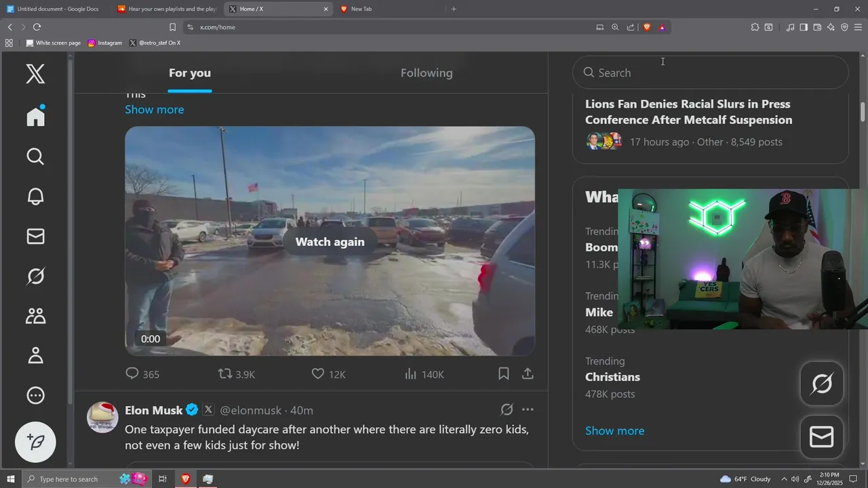Repost the video post (3.9K)
The width and height of the screenshot is (868, 488).
point(236,374)
